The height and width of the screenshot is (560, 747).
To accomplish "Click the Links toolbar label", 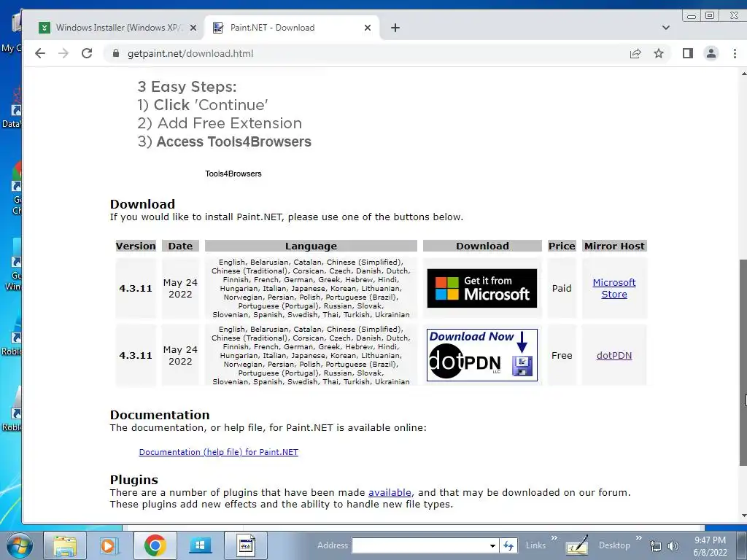I will (x=535, y=545).
